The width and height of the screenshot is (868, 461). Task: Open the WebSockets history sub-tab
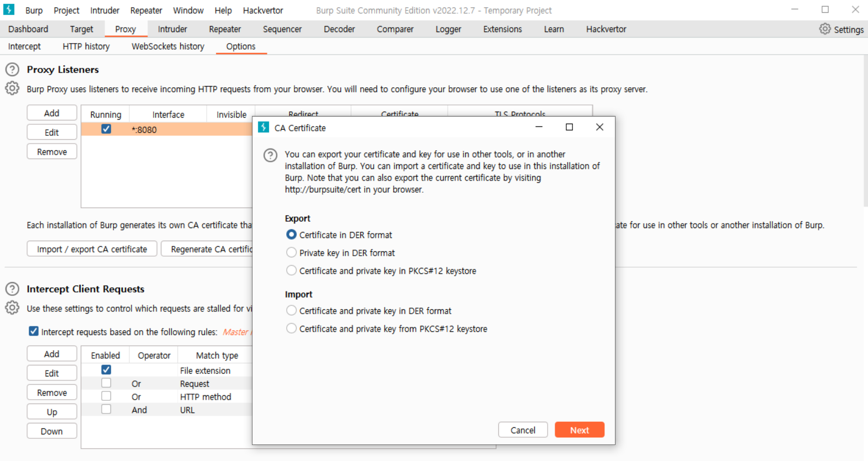coord(168,46)
